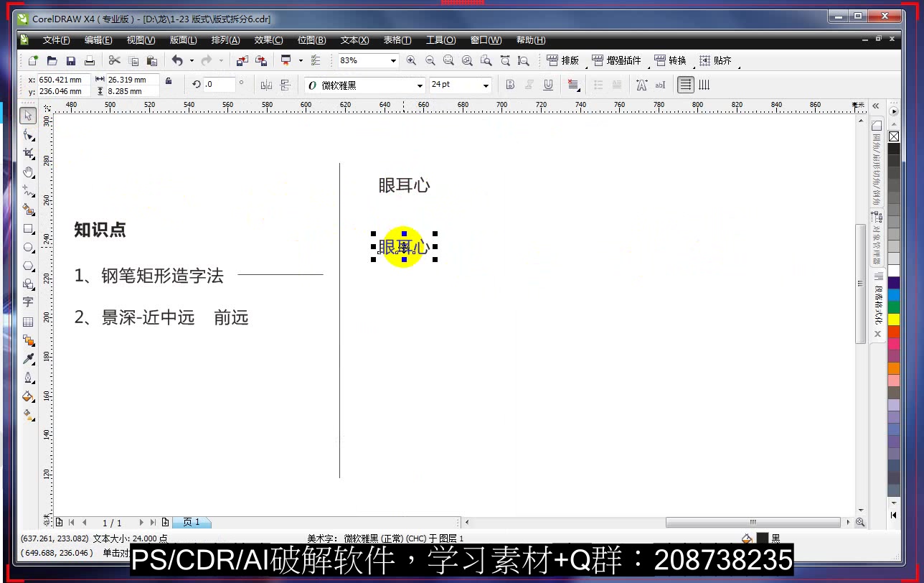The width and height of the screenshot is (924, 583).
Task: Open the 排列(A) menu
Action: [x=225, y=40]
